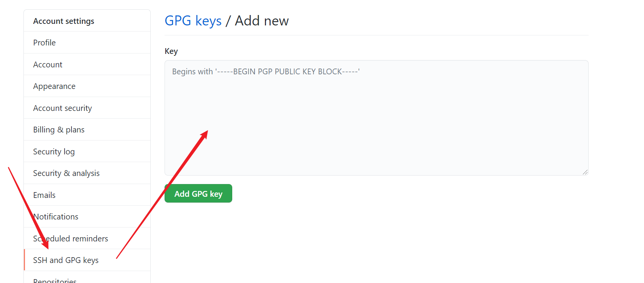Go to Account settings item

click(x=87, y=64)
